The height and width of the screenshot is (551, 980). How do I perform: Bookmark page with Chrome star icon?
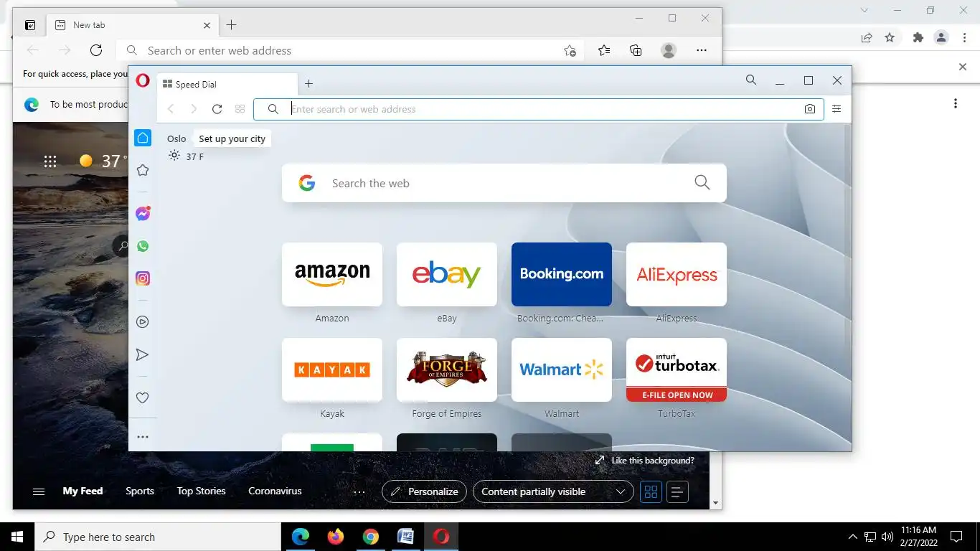click(890, 37)
